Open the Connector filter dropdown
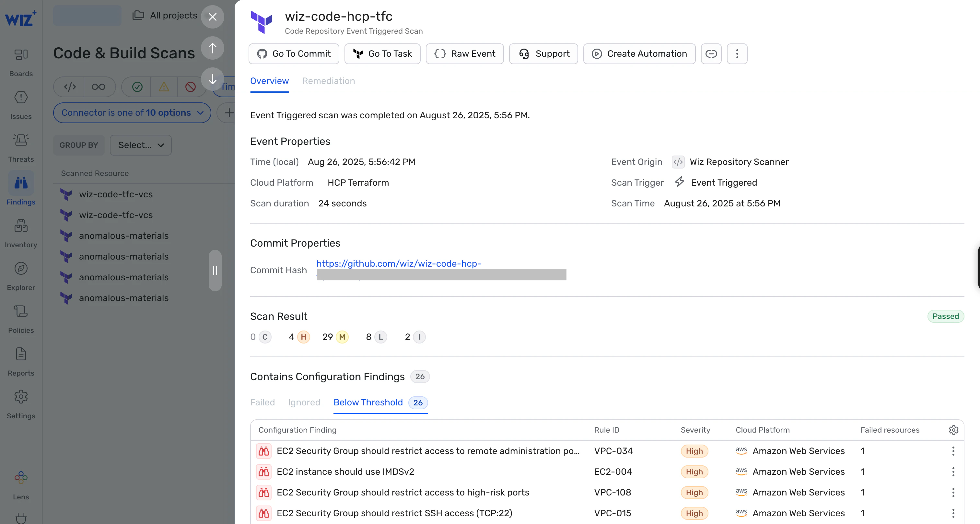 click(132, 113)
